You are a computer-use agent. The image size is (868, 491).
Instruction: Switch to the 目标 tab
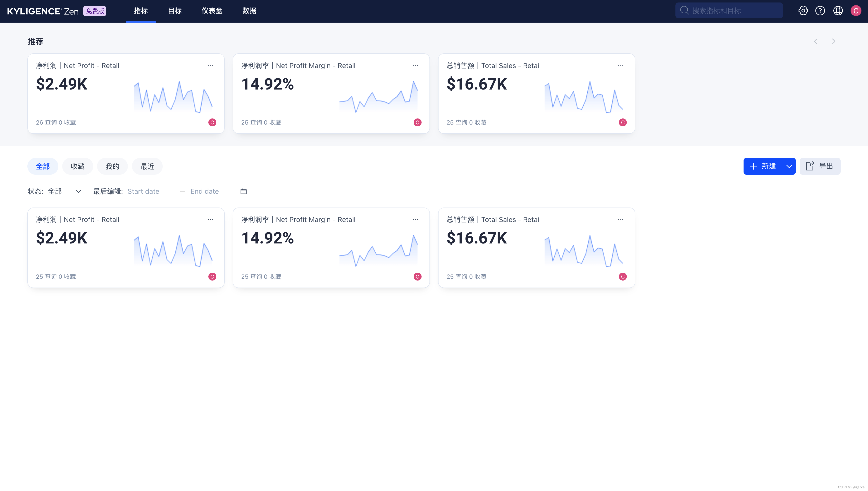pos(175,11)
